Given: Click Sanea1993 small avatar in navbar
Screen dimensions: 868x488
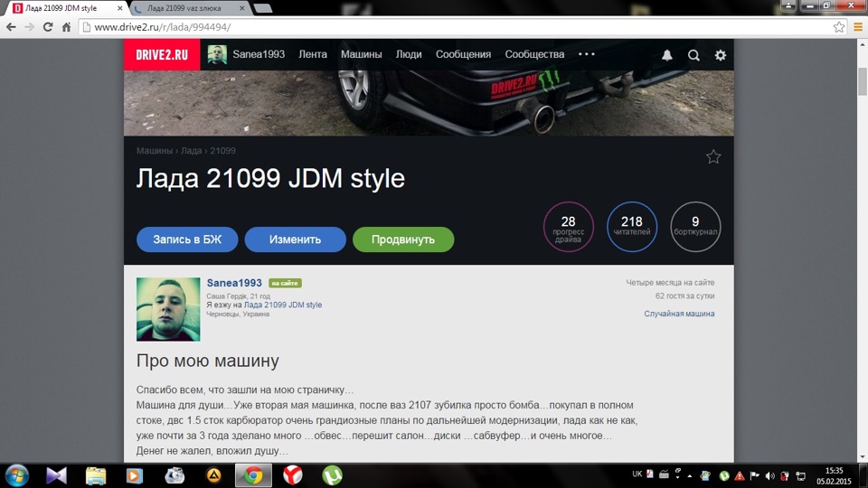Looking at the screenshot, I should pos(217,54).
